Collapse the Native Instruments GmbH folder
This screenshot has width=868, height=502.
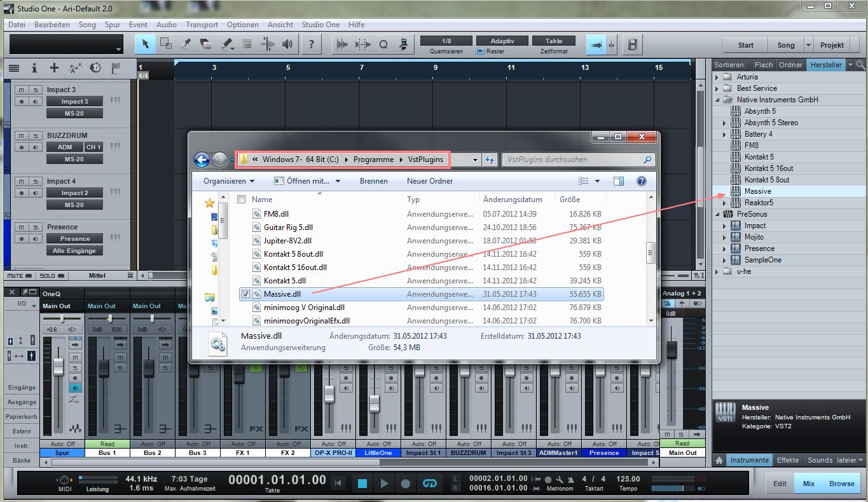[x=717, y=100]
